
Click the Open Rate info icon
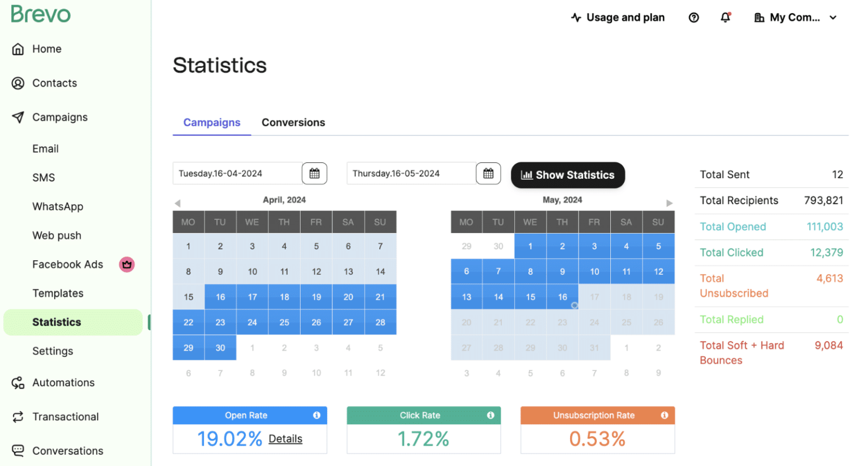pyautogui.click(x=316, y=415)
